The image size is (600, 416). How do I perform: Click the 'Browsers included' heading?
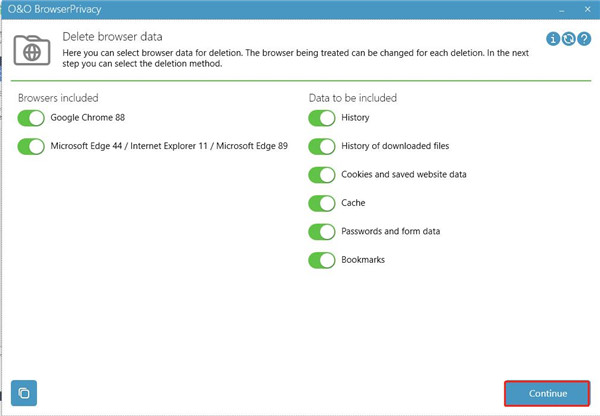click(x=58, y=98)
